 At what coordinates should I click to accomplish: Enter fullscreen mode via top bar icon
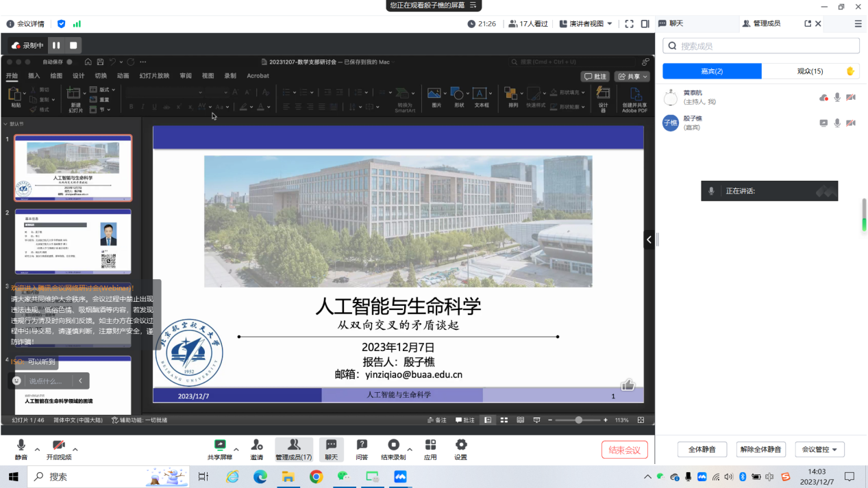(x=629, y=24)
